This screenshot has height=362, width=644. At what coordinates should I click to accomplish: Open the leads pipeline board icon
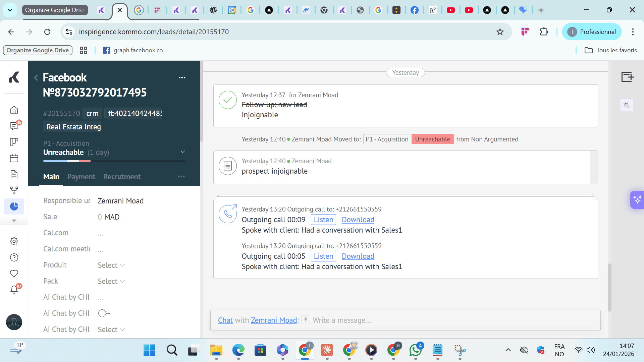point(14,142)
